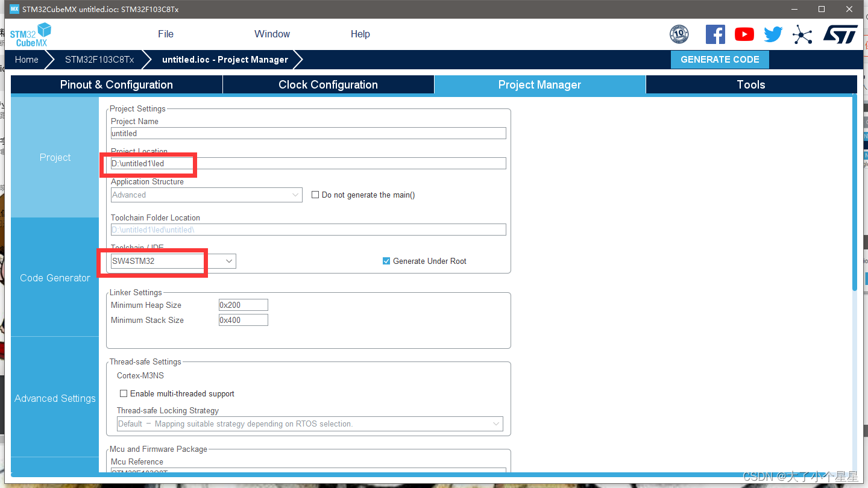
Task: Open the YouTube icon link
Action: point(744,34)
